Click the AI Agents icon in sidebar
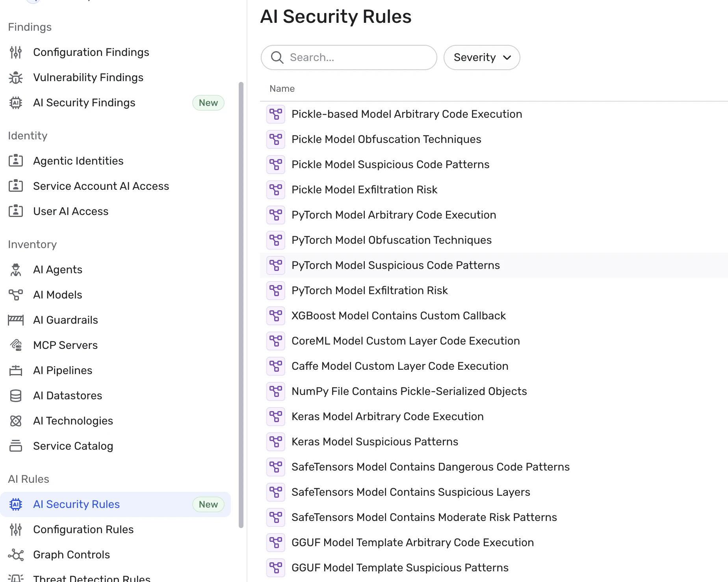This screenshot has width=728, height=582. (16, 270)
